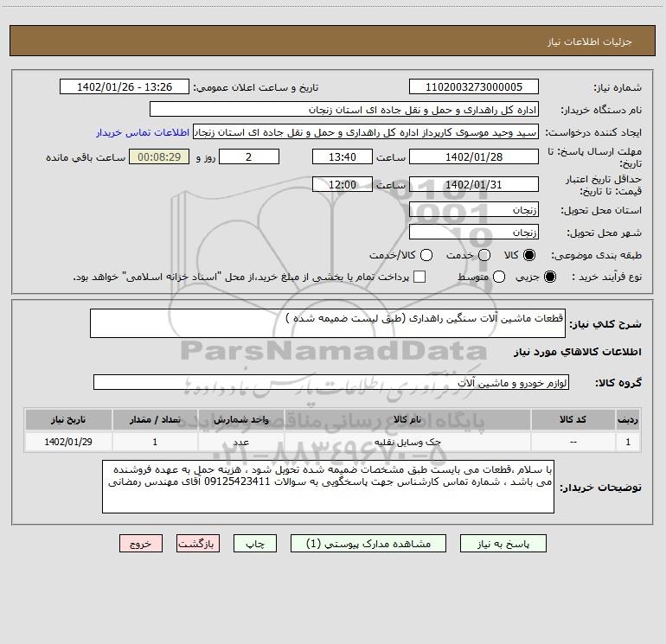Click the buyer organization name field
Screen dimensions: 666x644
pos(344,109)
